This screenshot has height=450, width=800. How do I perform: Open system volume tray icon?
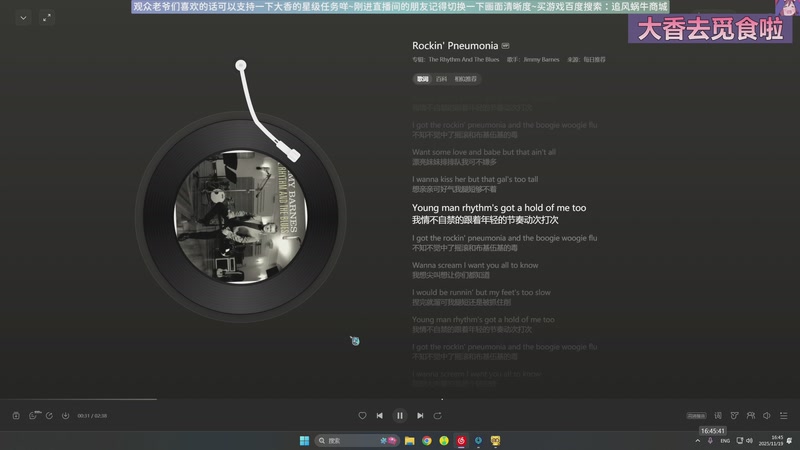tap(749, 441)
